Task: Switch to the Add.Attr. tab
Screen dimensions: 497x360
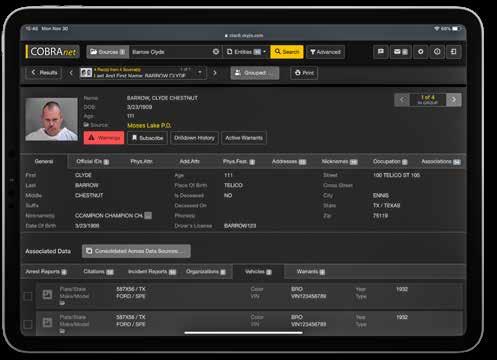Action: pos(189,162)
